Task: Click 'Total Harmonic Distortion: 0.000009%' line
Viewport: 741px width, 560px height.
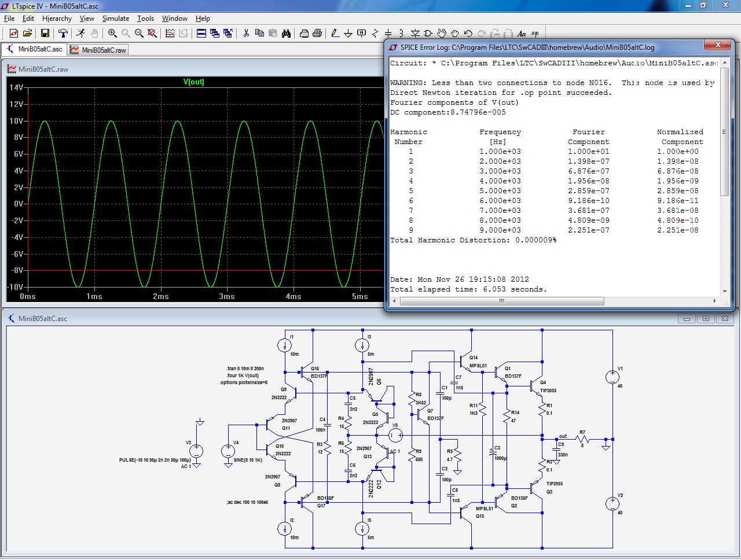Action: tap(473, 240)
